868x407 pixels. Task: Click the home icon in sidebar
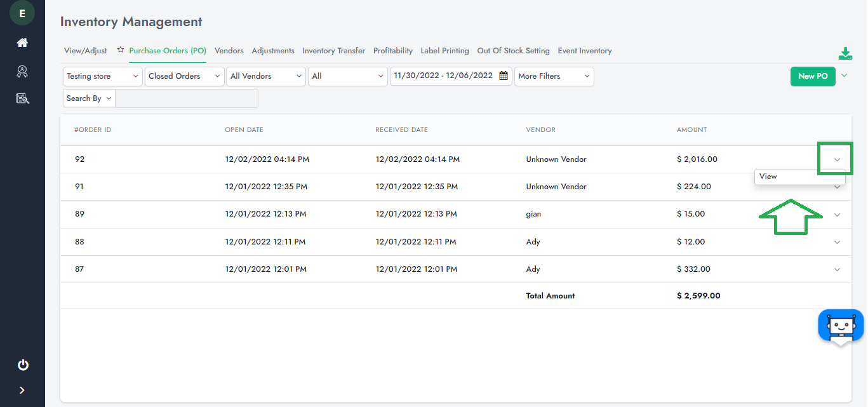(x=22, y=43)
